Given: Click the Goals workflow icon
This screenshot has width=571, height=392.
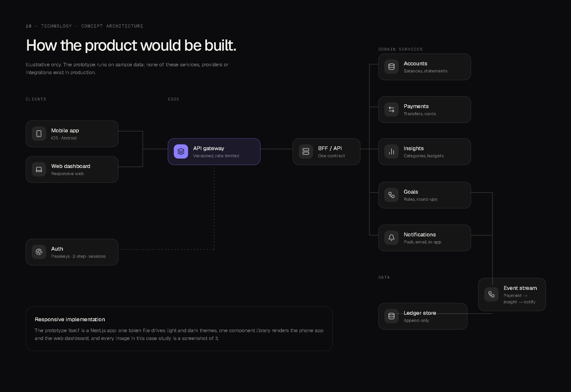Looking at the screenshot, I should [x=391, y=195].
